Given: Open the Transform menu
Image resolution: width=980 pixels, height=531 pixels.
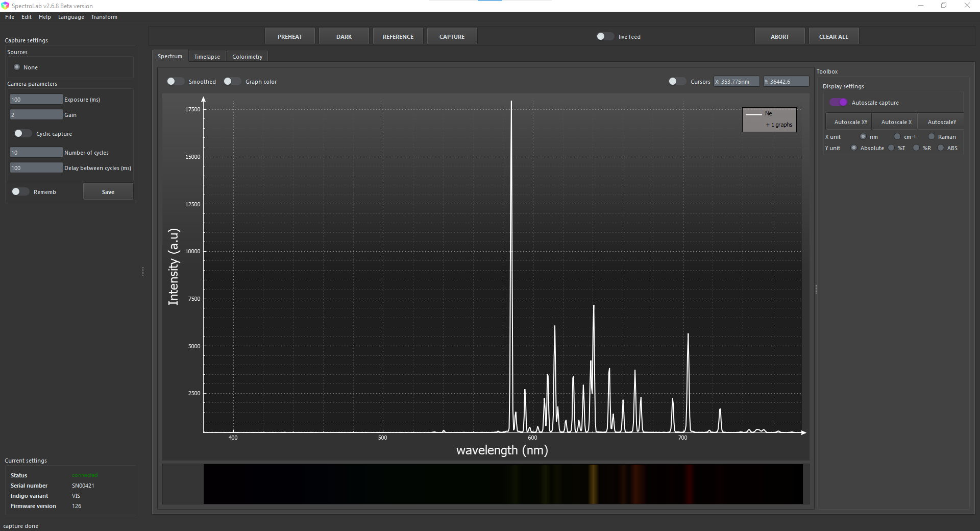Looking at the screenshot, I should point(104,17).
